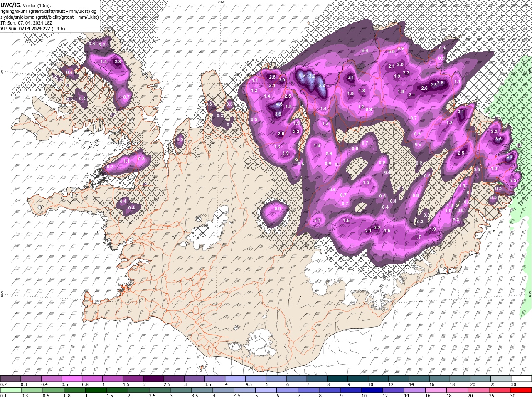This screenshot has height=399, width=532.
Task: Select the pale grey snow swatch labeled 25
Action: (x=501, y=378)
